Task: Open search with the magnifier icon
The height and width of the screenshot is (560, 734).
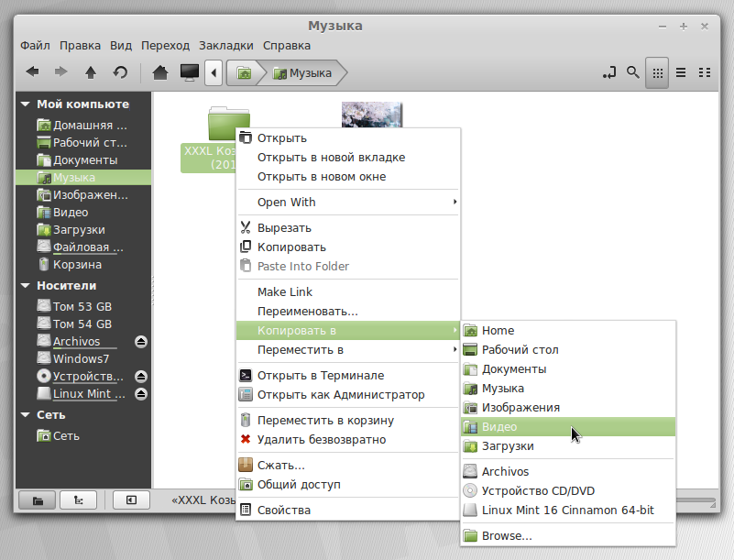Action: (x=632, y=71)
